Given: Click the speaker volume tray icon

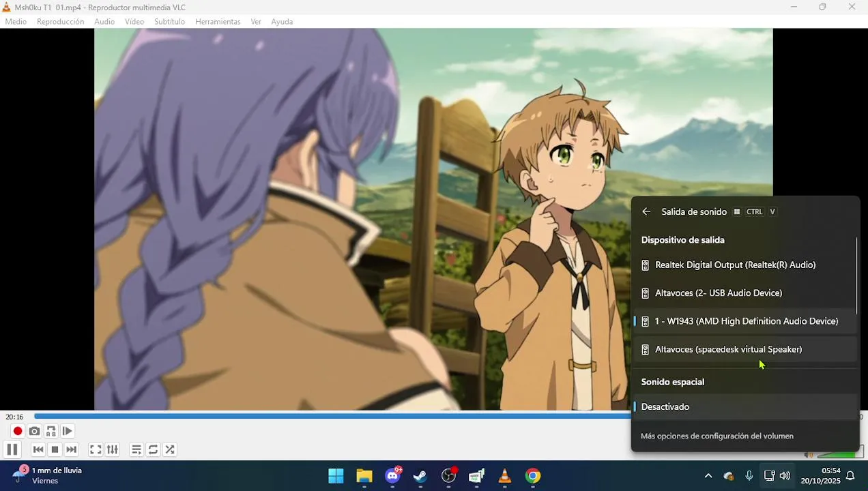Looking at the screenshot, I should 785,476.
